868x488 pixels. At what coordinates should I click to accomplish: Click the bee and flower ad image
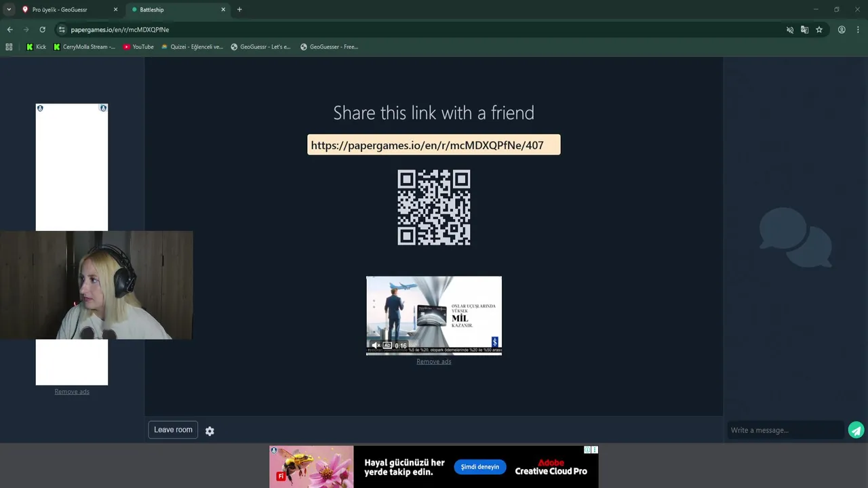[311, 466]
